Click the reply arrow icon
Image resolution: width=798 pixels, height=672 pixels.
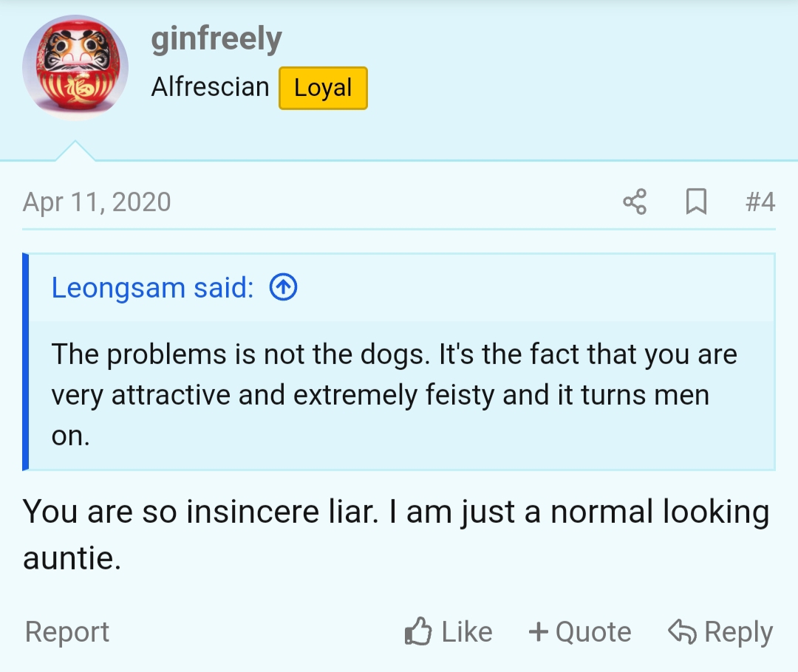click(x=682, y=631)
